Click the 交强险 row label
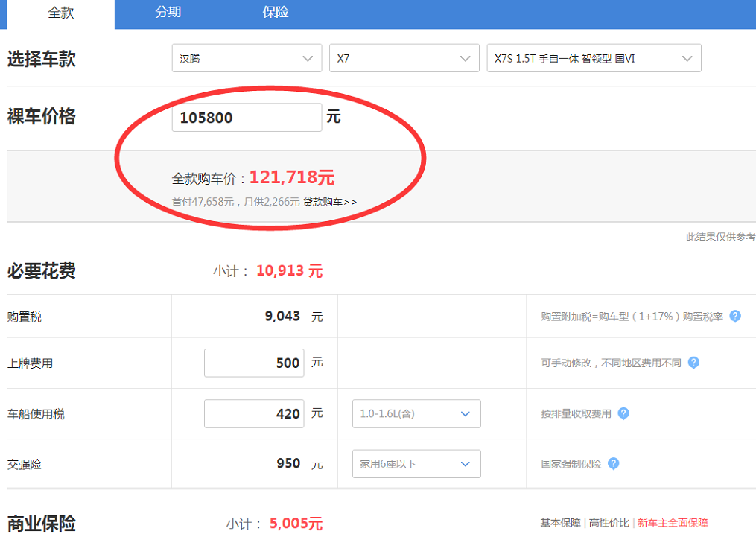Image resolution: width=756 pixels, height=534 pixels. point(25,464)
